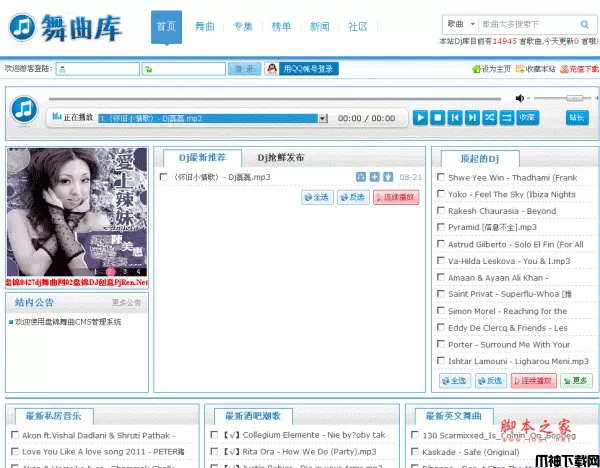
Task: Open the 舞曲 navigation menu
Action: point(203,27)
